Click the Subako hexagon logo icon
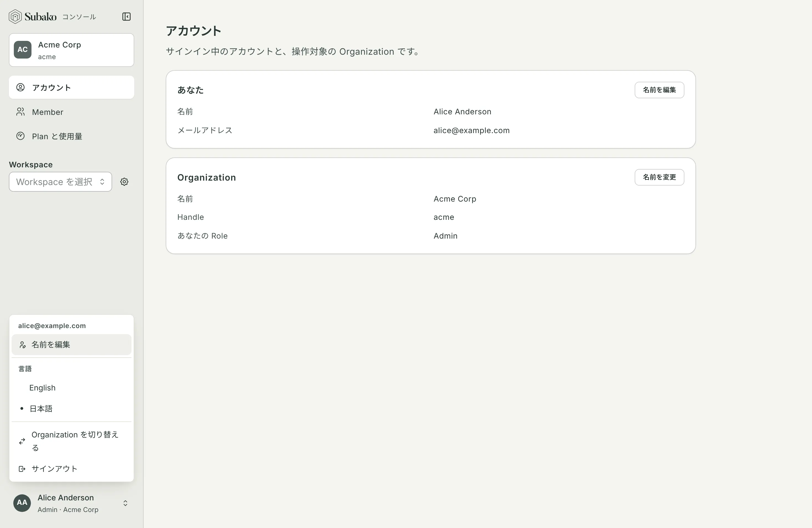The height and width of the screenshot is (528, 812). [x=15, y=17]
